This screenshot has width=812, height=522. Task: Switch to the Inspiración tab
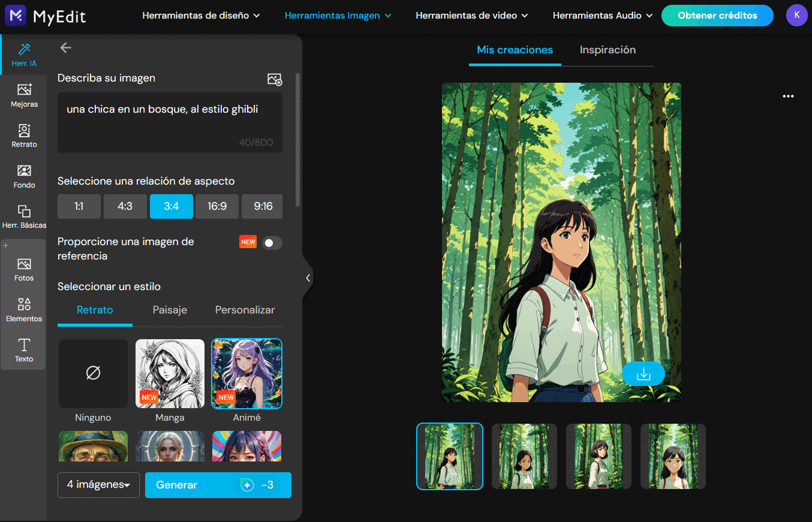pyautogui.click(x=608, y=50)
